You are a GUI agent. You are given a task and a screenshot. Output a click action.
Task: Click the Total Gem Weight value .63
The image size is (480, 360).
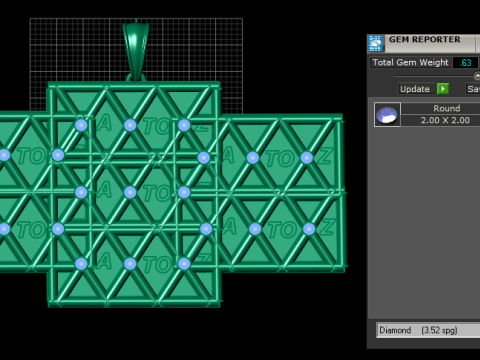pos(465,63)
